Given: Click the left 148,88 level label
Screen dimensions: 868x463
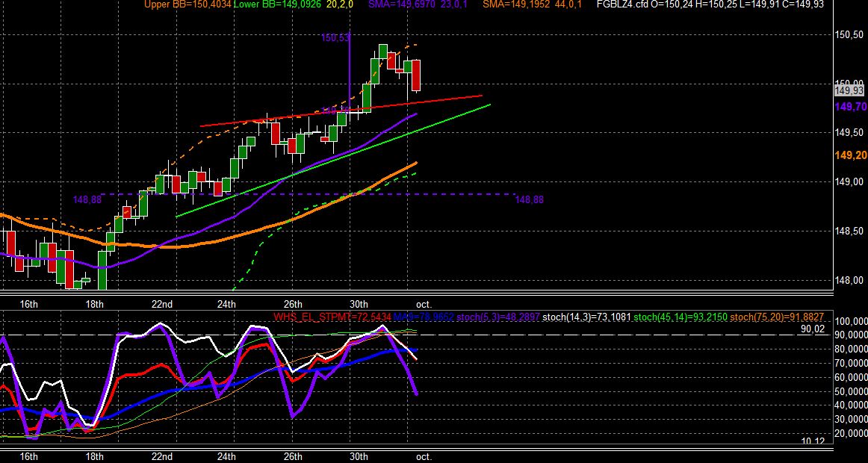Looking at the screenshot, I should pyautogui.click(x=87, y=199).
